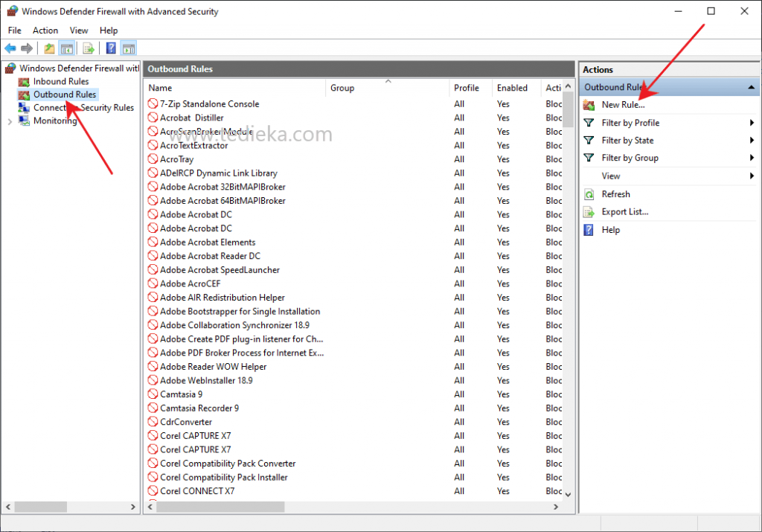Click block icon beside 7-Zip Standalone Console
This screenshot has width=762, height=532.
153,103
